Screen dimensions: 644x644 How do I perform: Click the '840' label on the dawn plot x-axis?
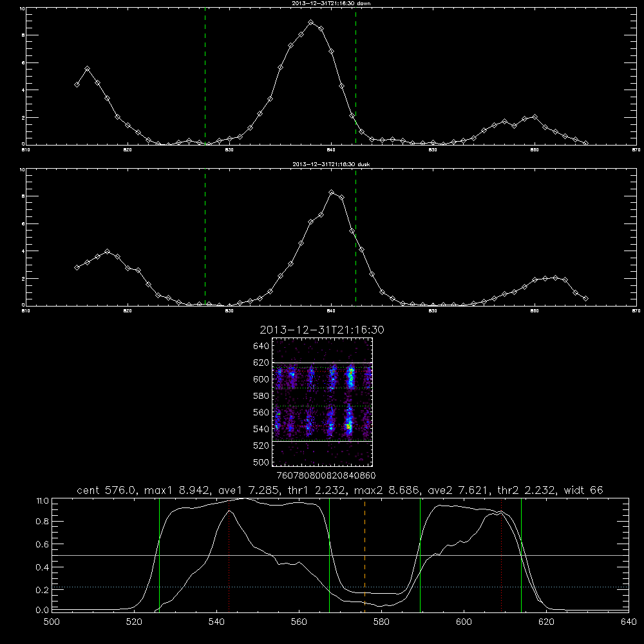click(x=331, y=150)
